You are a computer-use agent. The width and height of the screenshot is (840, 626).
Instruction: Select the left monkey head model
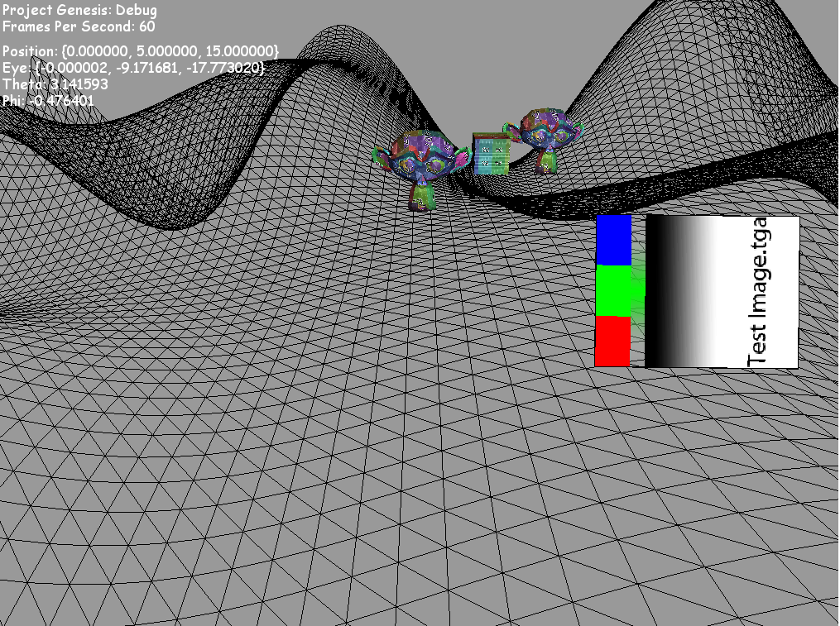421,170
